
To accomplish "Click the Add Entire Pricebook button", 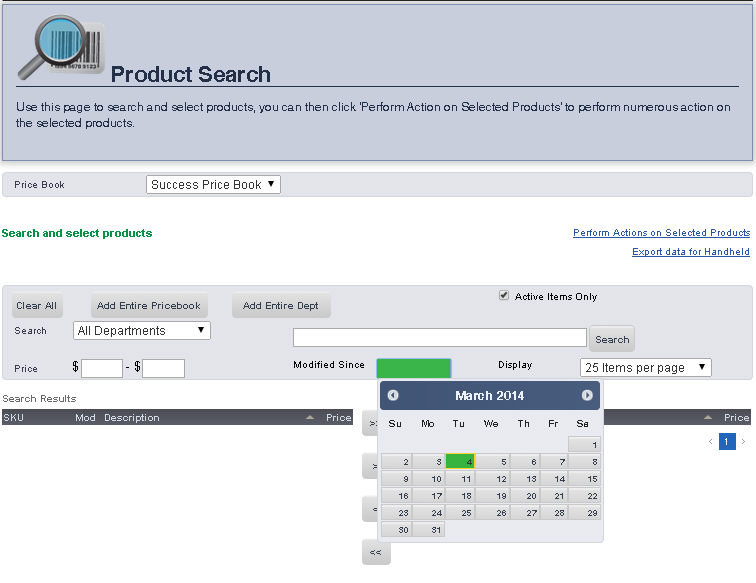I will [148, 306].
